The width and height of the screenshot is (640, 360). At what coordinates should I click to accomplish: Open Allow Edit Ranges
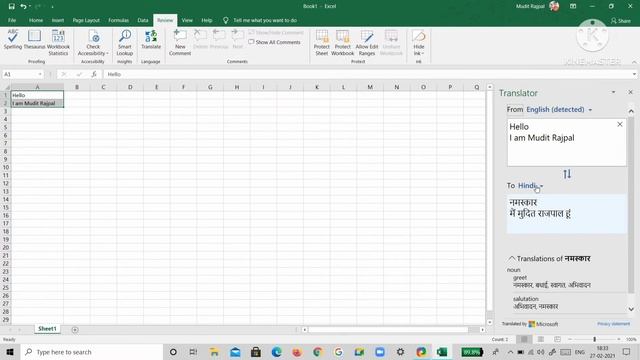tap(367, 42)
